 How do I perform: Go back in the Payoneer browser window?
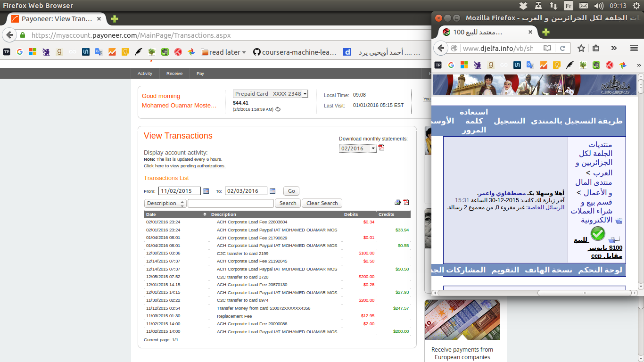(9, 35)
